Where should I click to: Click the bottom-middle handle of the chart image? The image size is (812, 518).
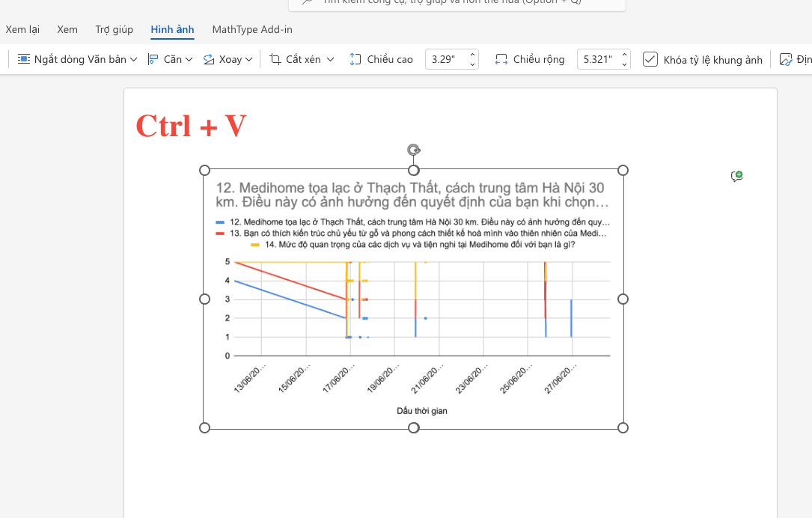pos(413,427)
